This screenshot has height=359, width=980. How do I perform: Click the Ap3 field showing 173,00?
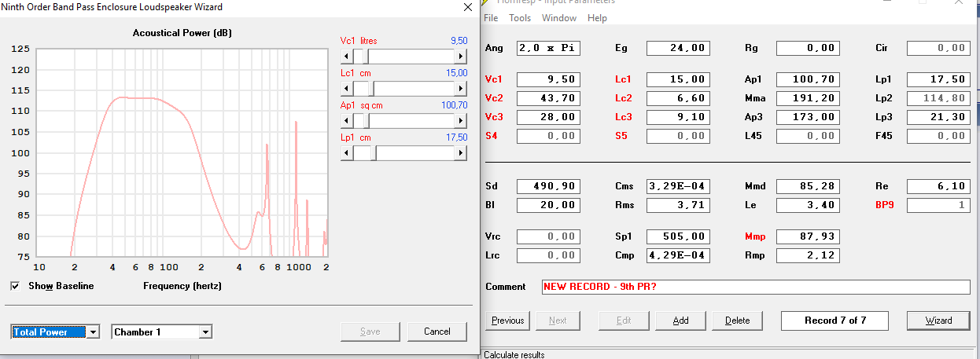pos(808,117)
